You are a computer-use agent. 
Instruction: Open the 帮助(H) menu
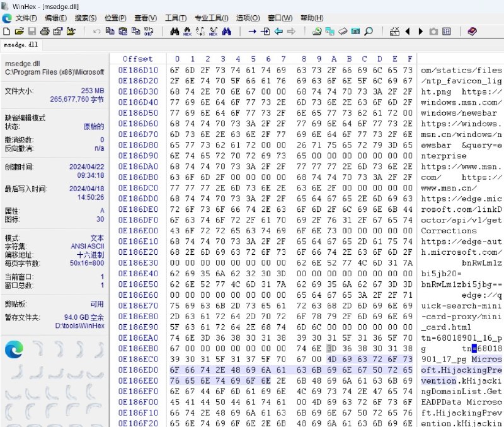click(312, 18)
